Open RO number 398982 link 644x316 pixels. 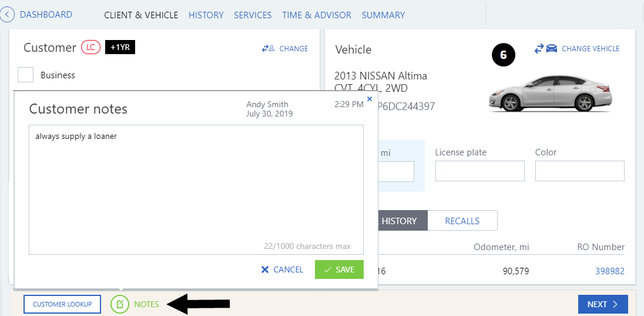[609, 271]
